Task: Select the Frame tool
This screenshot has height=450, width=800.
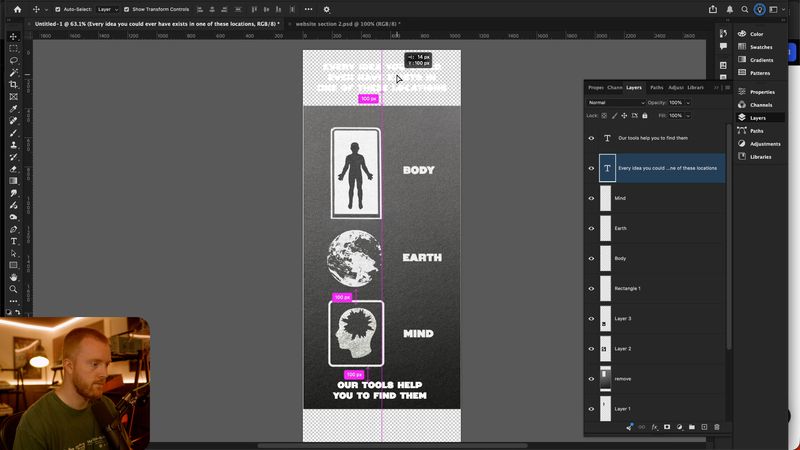Action: tap(14, 96)
